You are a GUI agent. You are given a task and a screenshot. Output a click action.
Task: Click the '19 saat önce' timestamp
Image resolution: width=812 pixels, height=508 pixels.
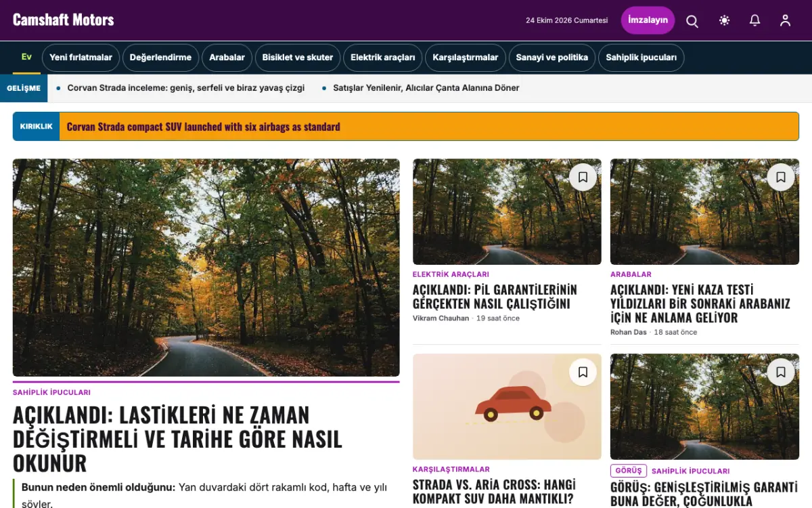pos(499,318)
